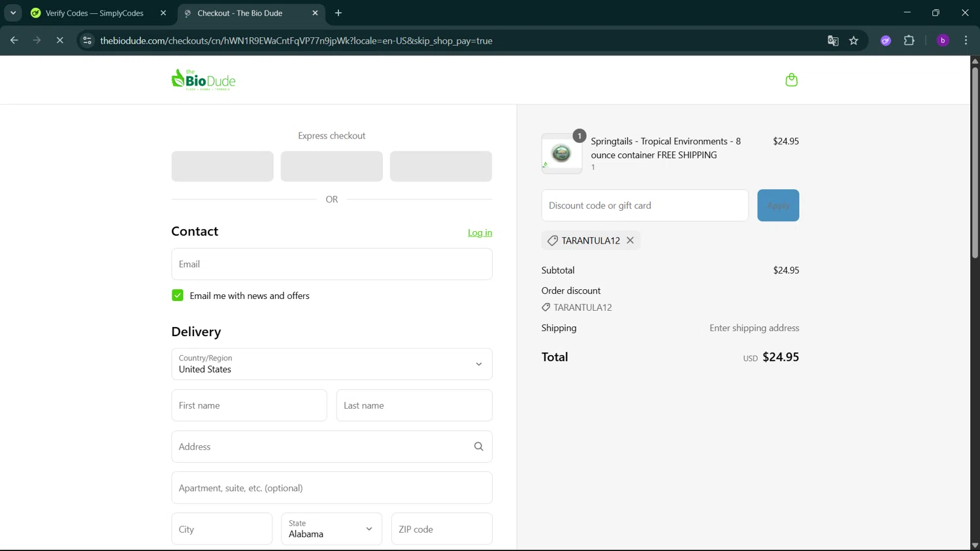Focus the First name field
The height and width of the screenshot is (551, 980).
click(249, 405)
